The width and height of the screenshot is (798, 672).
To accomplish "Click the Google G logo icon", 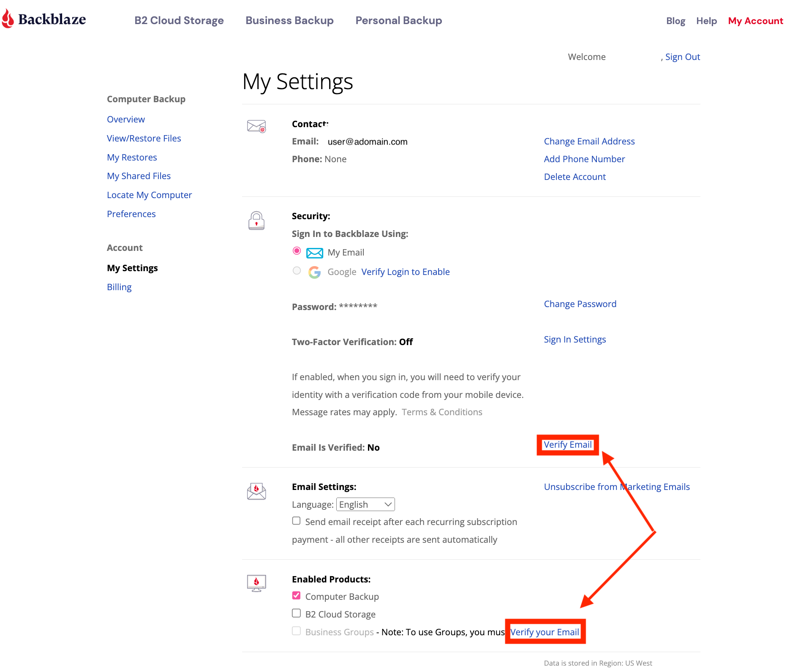I will point(314,272).
